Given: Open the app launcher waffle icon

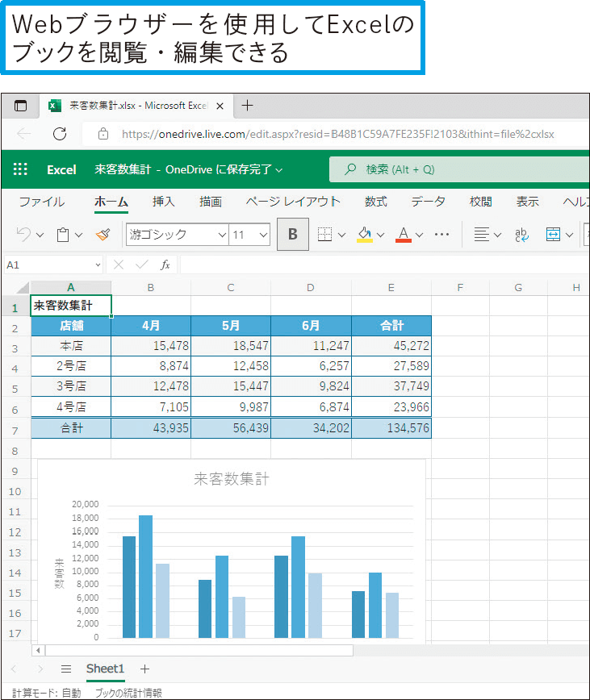Looking at the screenshot, I should [x=20, y=169].
